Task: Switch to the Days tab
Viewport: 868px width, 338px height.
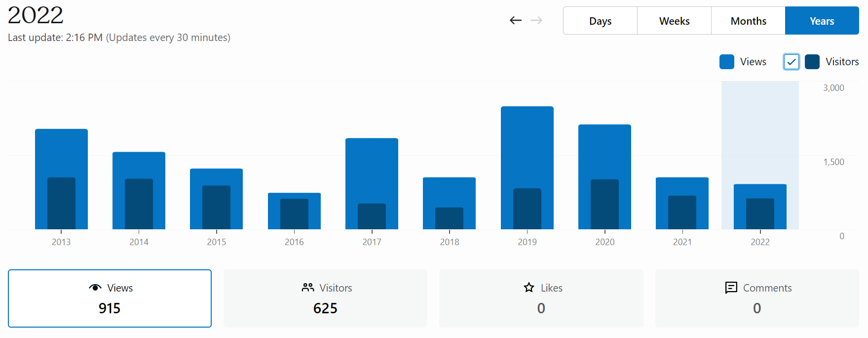Action: click(600, 21)
